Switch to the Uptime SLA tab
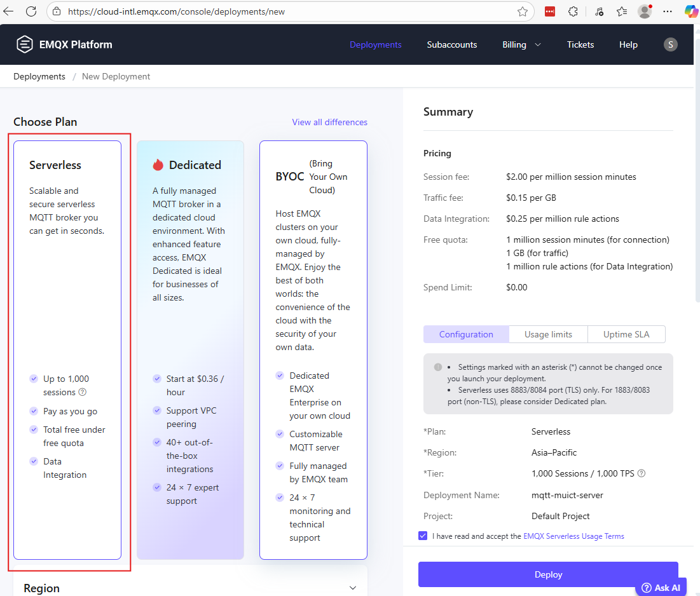This screenshot has height=596, width=700. 626,334
